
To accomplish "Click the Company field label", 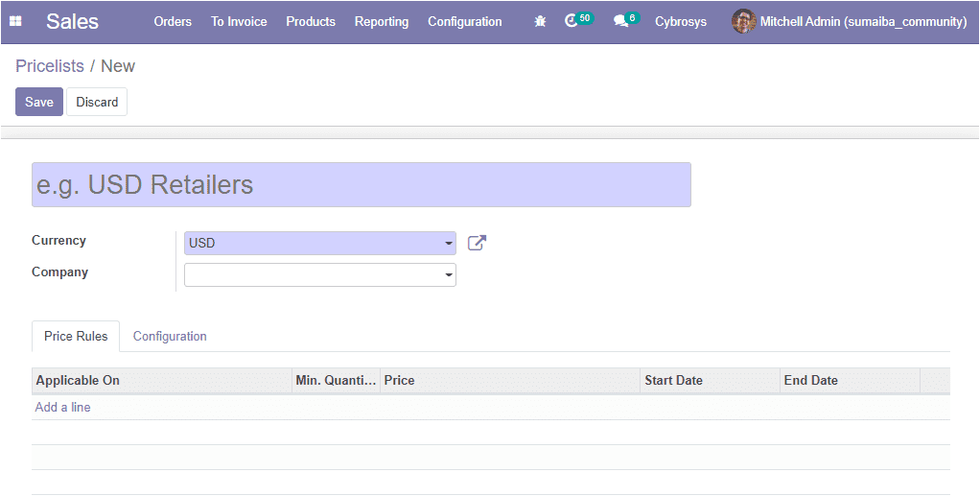I will (60, 272).
